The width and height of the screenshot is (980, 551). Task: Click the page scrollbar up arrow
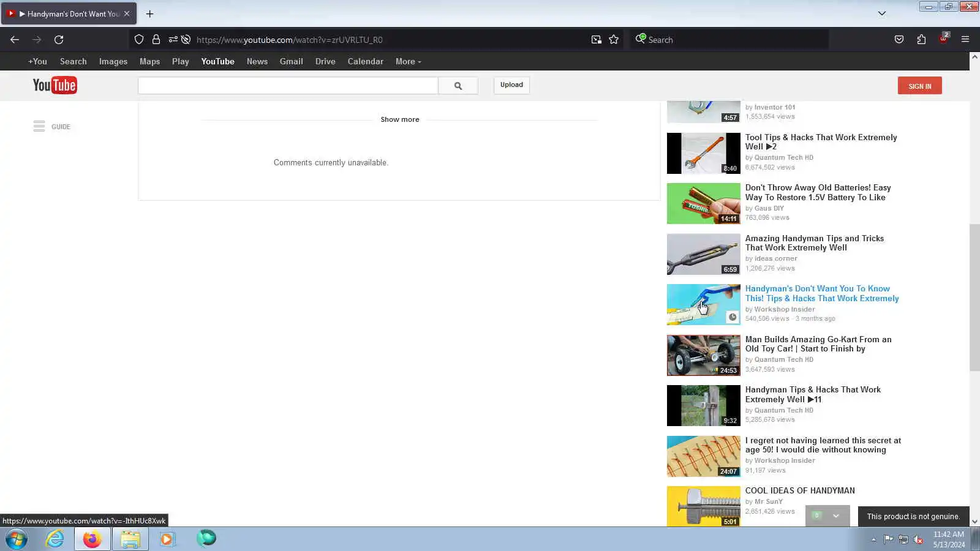pos(974,57)
